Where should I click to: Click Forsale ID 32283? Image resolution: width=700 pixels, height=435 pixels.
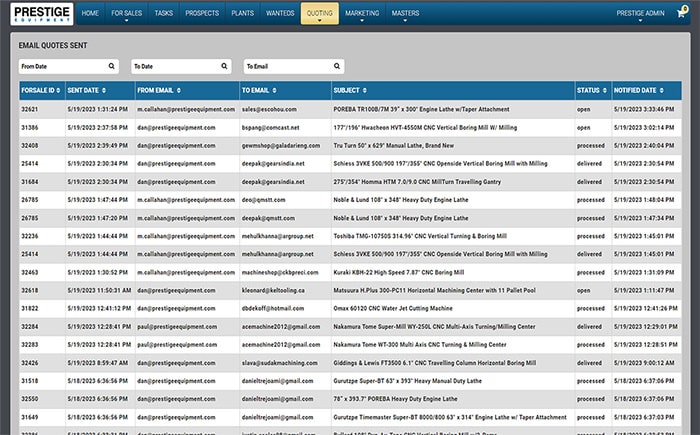pyautogui.click(x=29, y=345)
